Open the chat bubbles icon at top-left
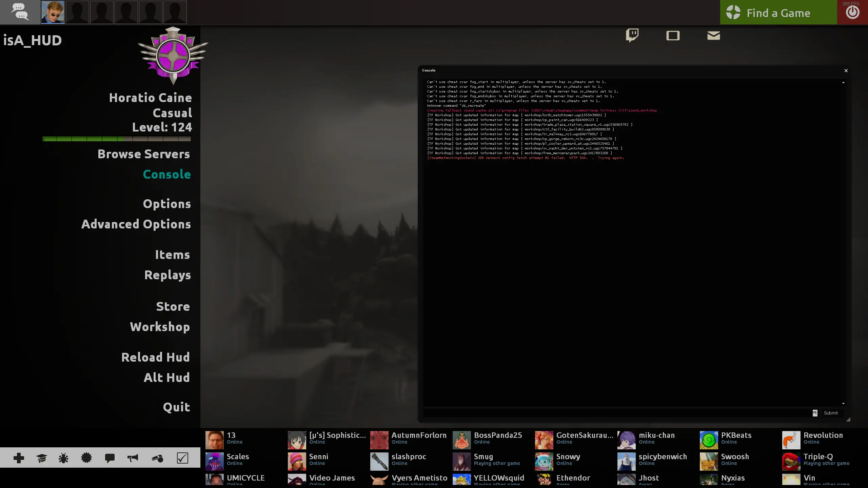 [x=20, y=12]
